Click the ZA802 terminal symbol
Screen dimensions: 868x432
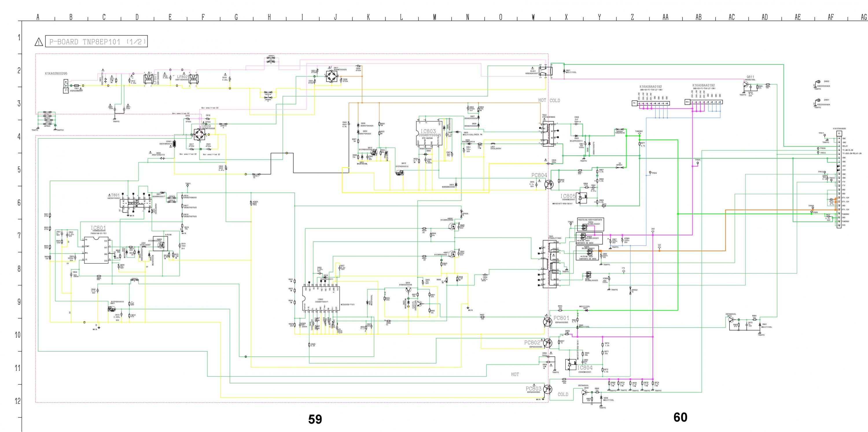[x=818, y=82]
